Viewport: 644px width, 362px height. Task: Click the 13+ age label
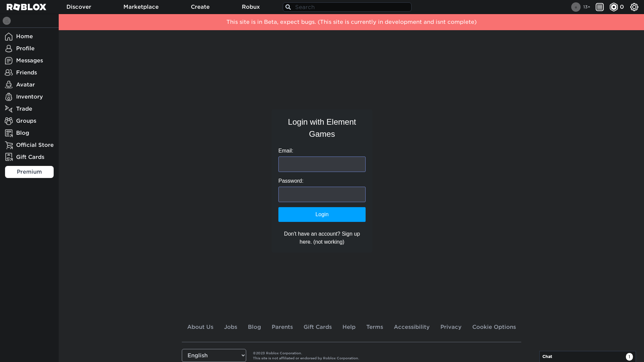point(587,7)
